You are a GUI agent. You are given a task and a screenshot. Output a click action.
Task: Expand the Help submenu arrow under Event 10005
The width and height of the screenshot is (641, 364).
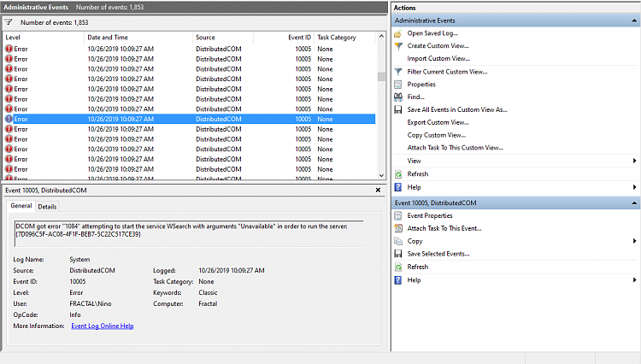pyautogui.click(x=634, y=280)
